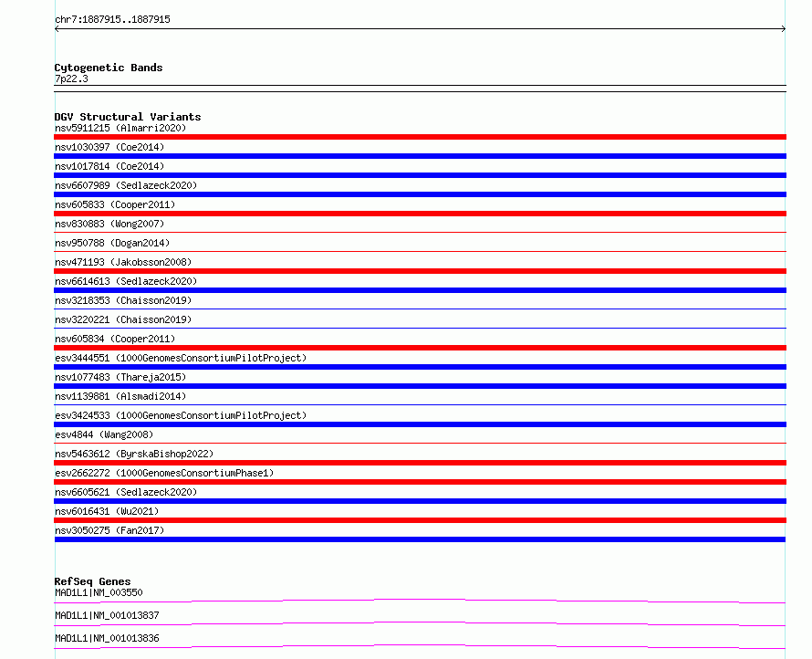Select the nsv3220221 (Chaisson2019) label
Image resolution: width=812 pixels, height=659 pixels.
123,319
